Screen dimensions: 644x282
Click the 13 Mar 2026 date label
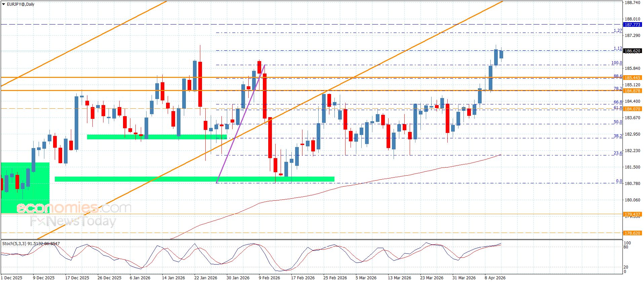(x=399, y=278)
